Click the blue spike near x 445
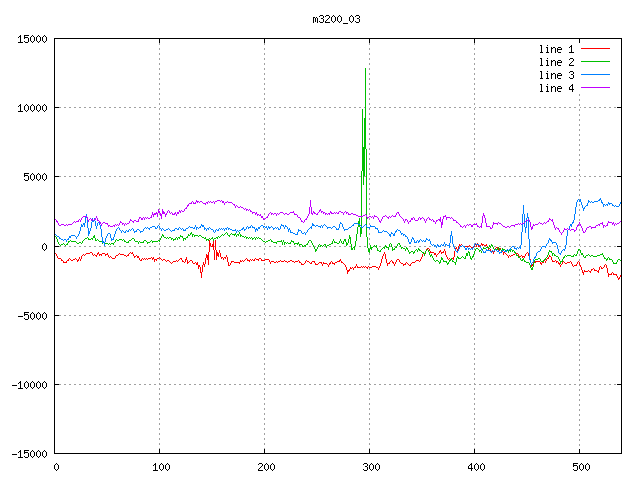The image size is (640, 480). 523,207
